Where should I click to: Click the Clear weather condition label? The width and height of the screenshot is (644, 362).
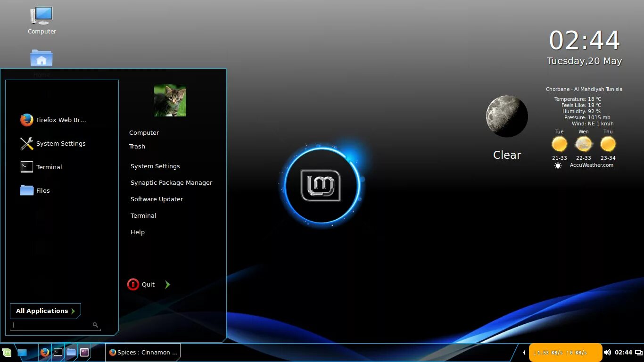[507, 155]
